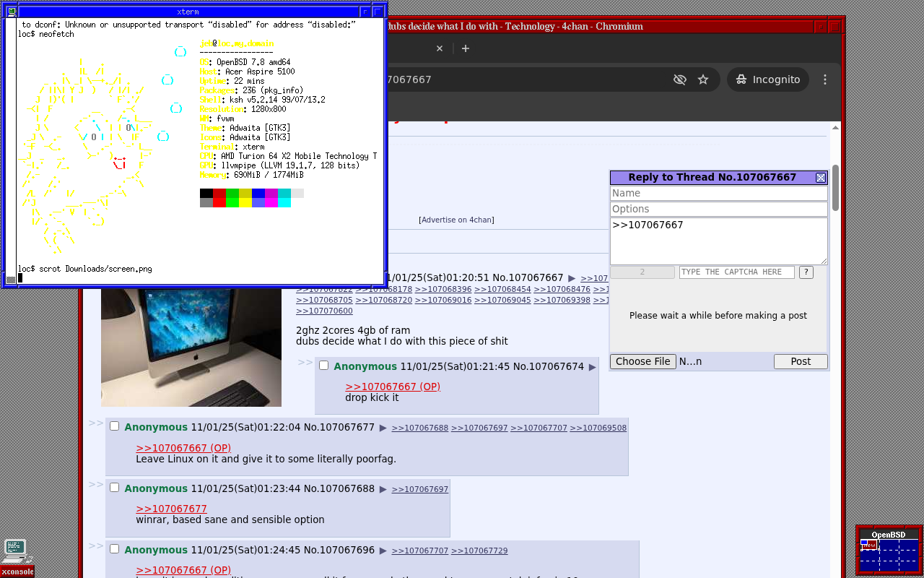Open the xconsole desktop icon
The image size is (924, 578).
tap(16, 557)
